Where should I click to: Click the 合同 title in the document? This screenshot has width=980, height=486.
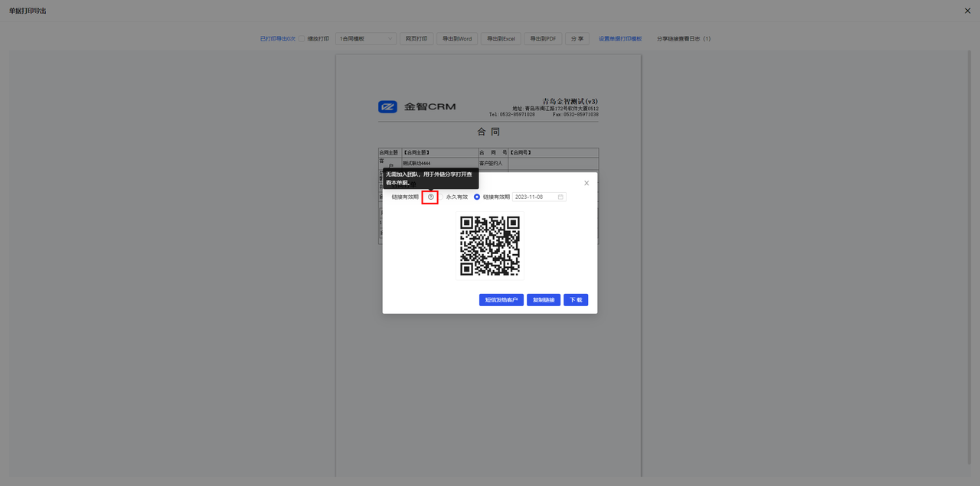click(488, 132)
